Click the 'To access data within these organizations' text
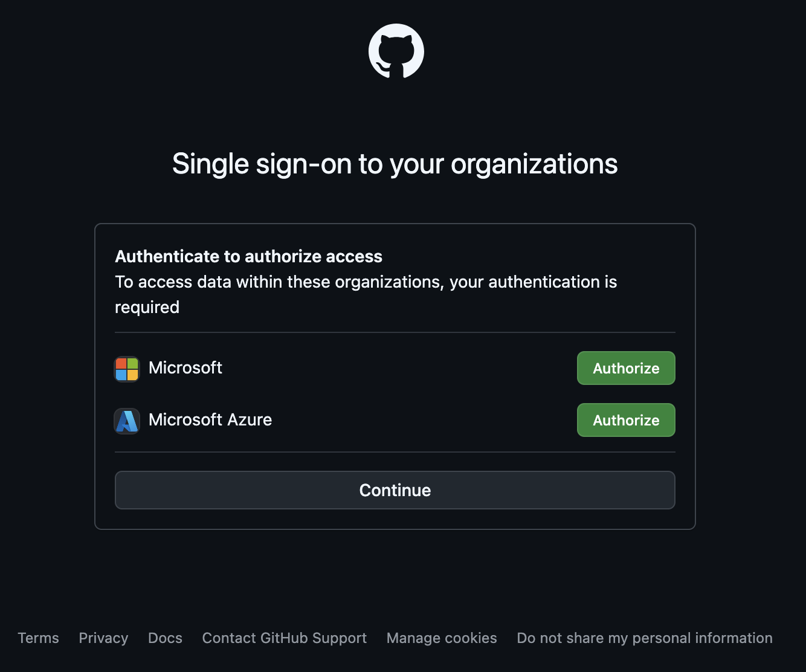Screen dimensions: 806x672 coord(366,294)
